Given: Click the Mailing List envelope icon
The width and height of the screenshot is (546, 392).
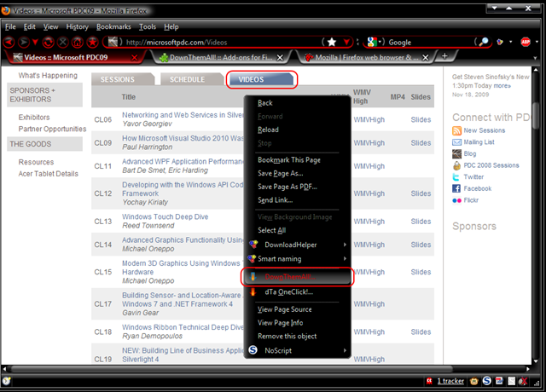Looking at the screenshot, I should [456, 142].
